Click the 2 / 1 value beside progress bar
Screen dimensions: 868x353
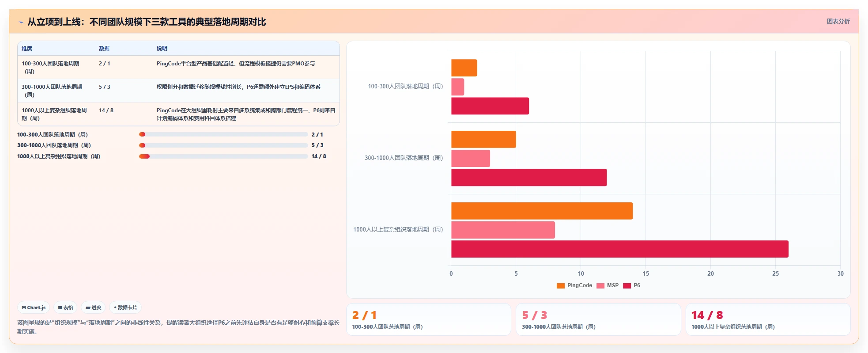(317, 135)
